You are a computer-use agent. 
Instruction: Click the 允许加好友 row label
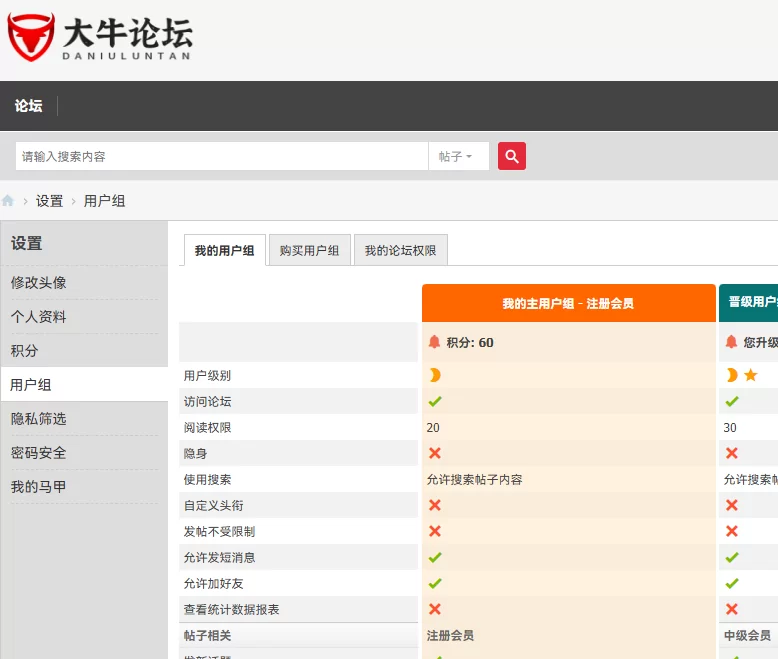(213, 584)
